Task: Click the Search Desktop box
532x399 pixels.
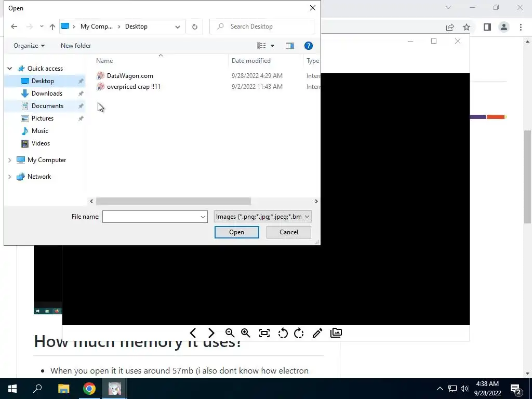Action: pyautogui.click(x=262, y=26)
